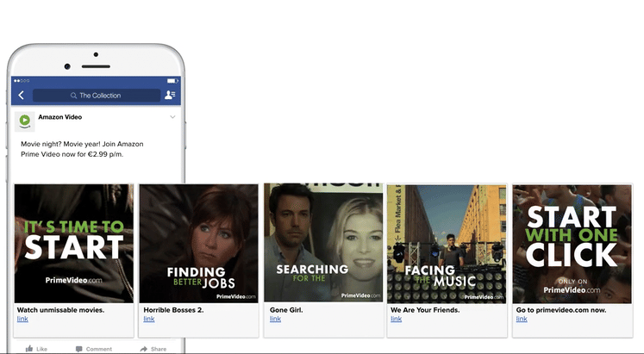This screenshot has width=644, height=354.
Task: Open the 'It's Time to Start' card image
Action: pyautogui.click(x=74, y=244)
